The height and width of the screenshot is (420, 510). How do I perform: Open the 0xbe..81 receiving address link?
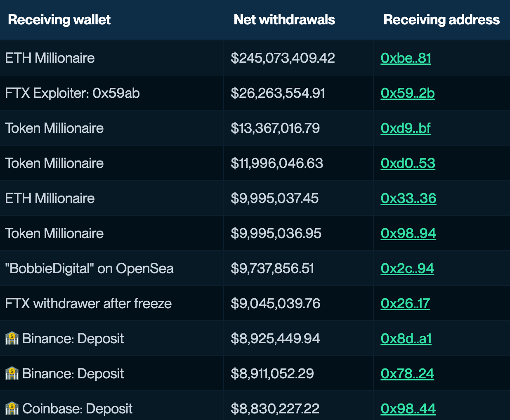(406, 58)
